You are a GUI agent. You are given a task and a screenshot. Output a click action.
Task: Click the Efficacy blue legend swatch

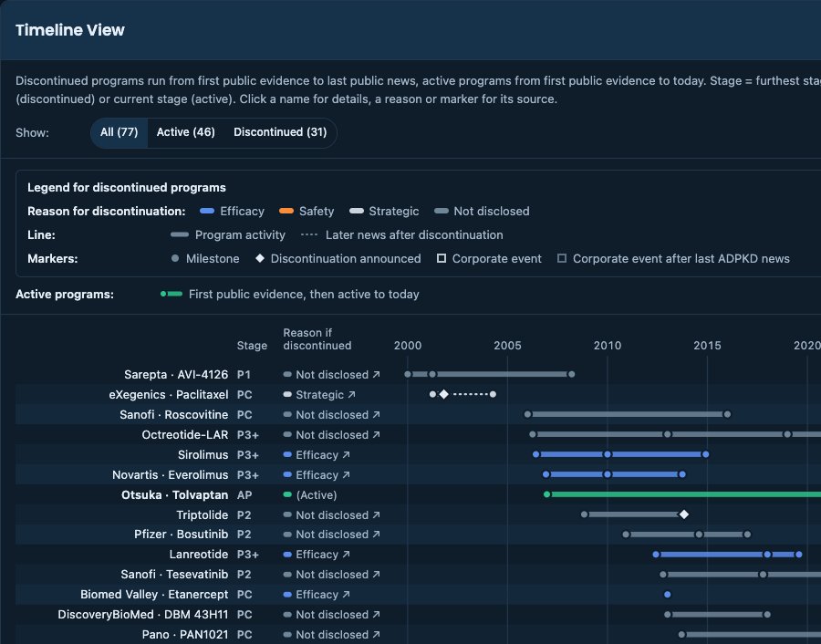point(207,211)
